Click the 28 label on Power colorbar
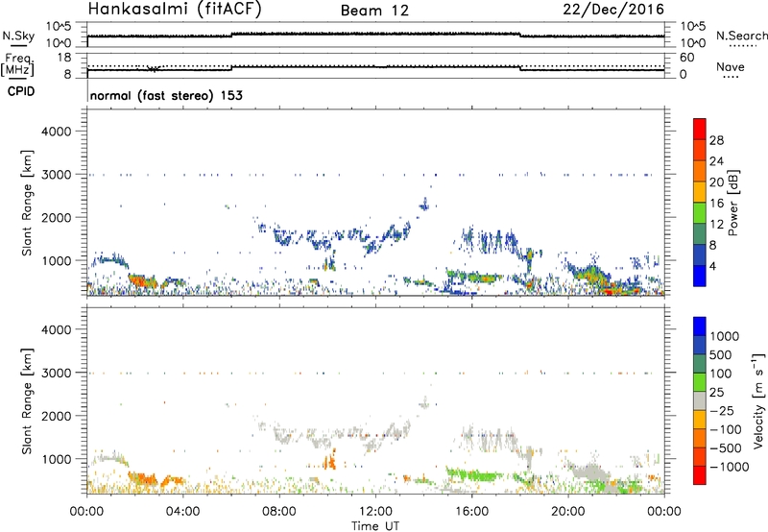The width and height of the screenshot is (768, 532). click(716, 140)
